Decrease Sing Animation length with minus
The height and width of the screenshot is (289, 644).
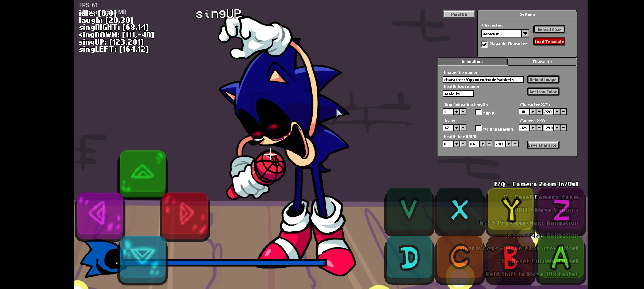pos(463,112)
